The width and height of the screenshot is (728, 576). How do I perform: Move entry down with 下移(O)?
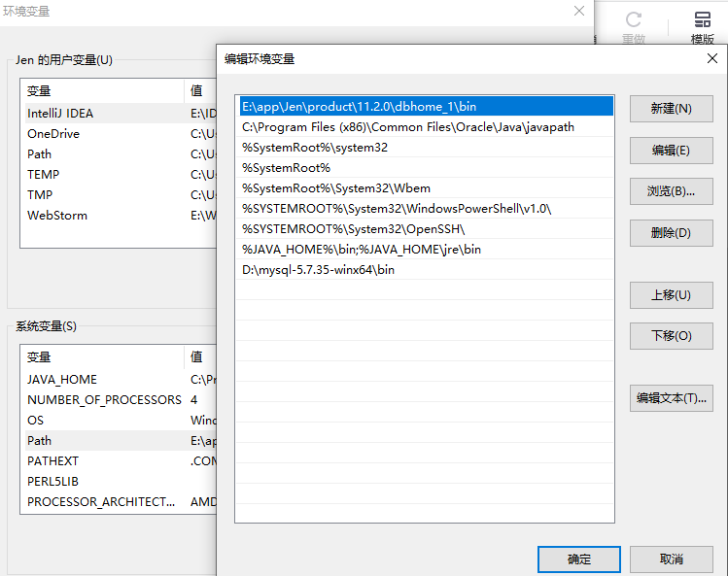pyautogui.click(x=671, y=335)
